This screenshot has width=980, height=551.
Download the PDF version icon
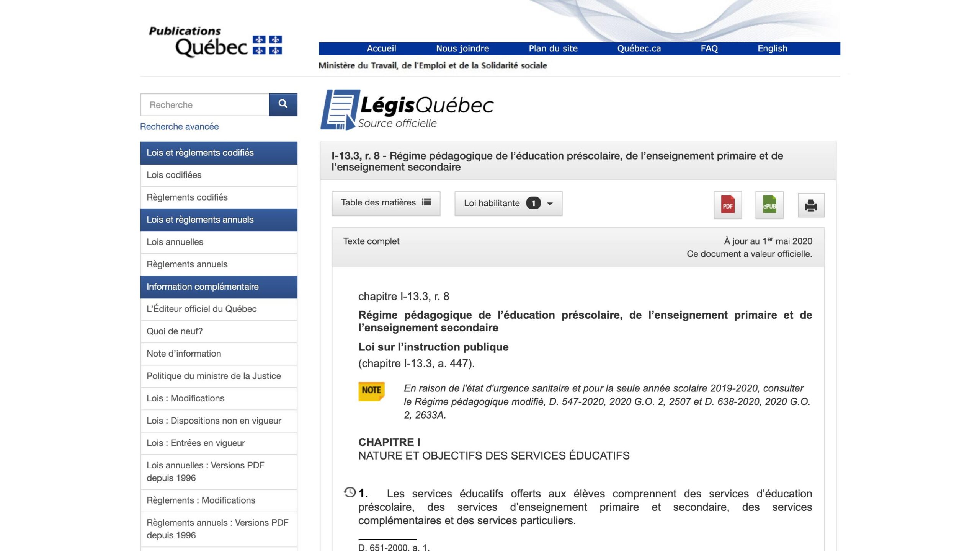[x=728, y=205]
